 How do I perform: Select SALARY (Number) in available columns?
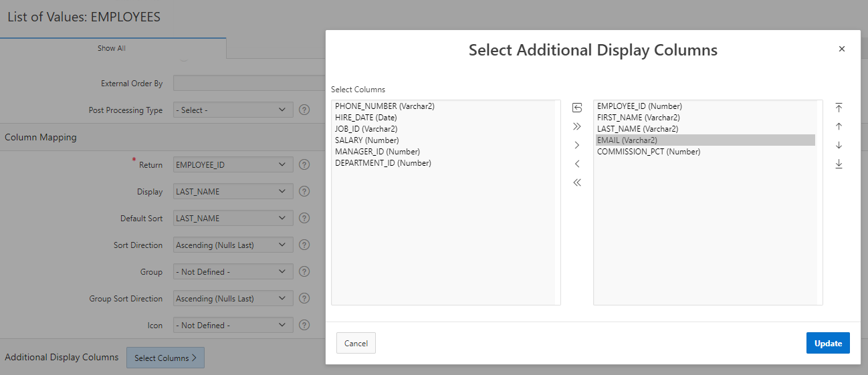[367, 140]
